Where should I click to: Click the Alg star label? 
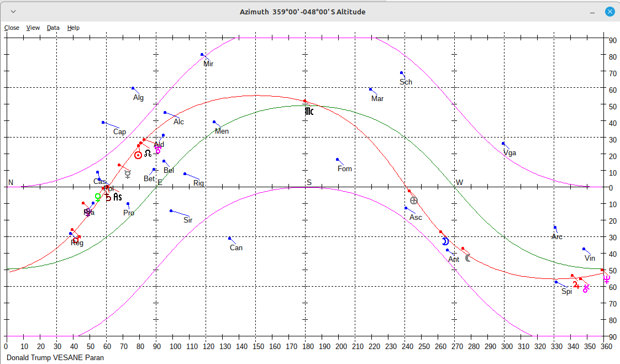[x=138, y=98]
